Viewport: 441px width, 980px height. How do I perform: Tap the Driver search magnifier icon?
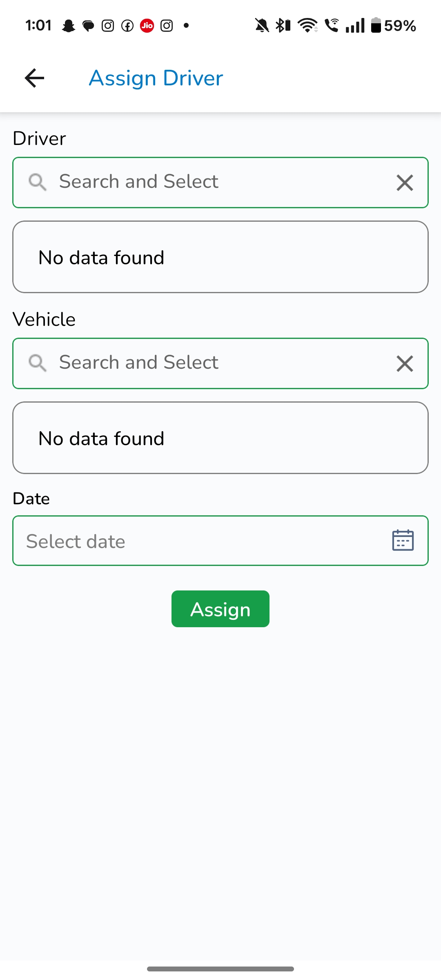[37, 182]
